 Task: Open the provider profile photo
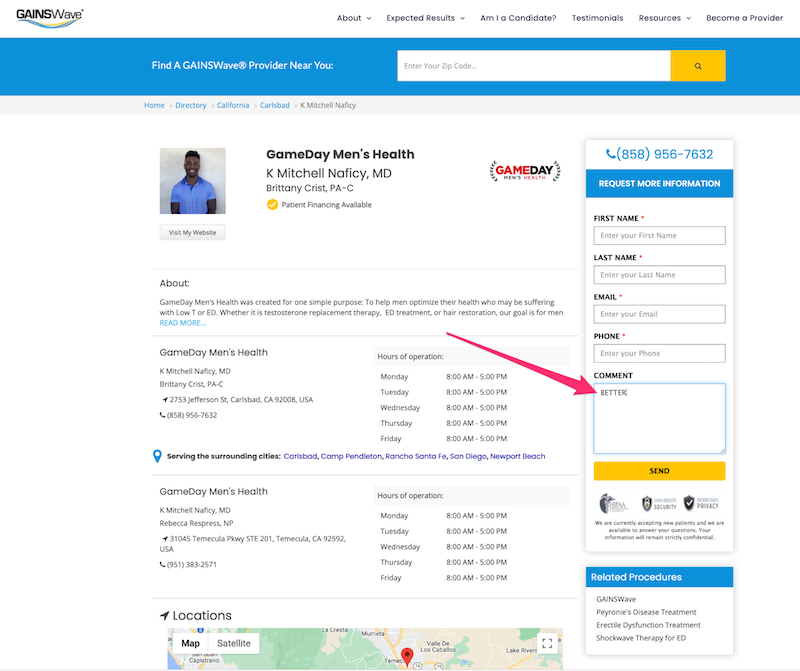[x=192, y=181]
